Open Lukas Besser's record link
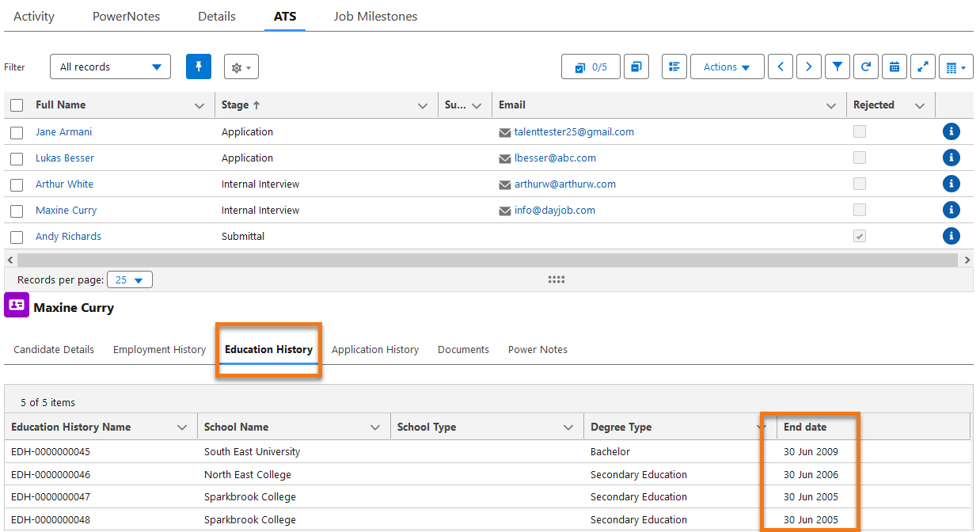The width and height of the screenshot is (980, 532). (65, 158)
